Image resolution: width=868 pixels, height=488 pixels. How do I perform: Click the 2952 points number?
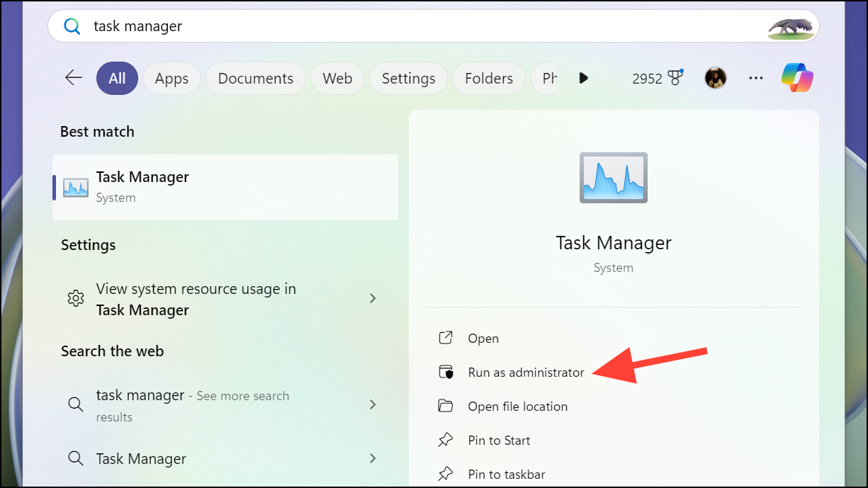click(x=647, y=79)
